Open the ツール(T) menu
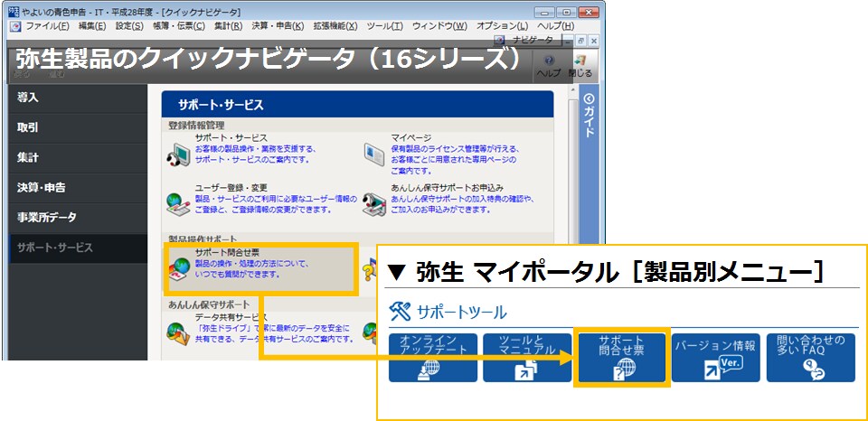The image size is (868, 421). (x=385, y=26)
